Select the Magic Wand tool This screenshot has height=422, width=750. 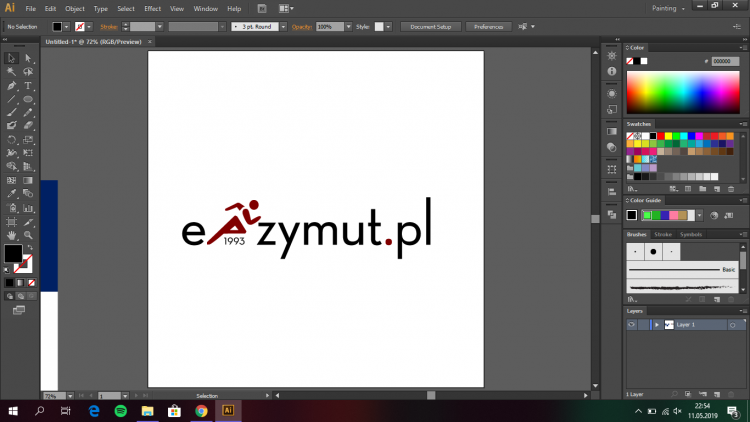point(12,72)
